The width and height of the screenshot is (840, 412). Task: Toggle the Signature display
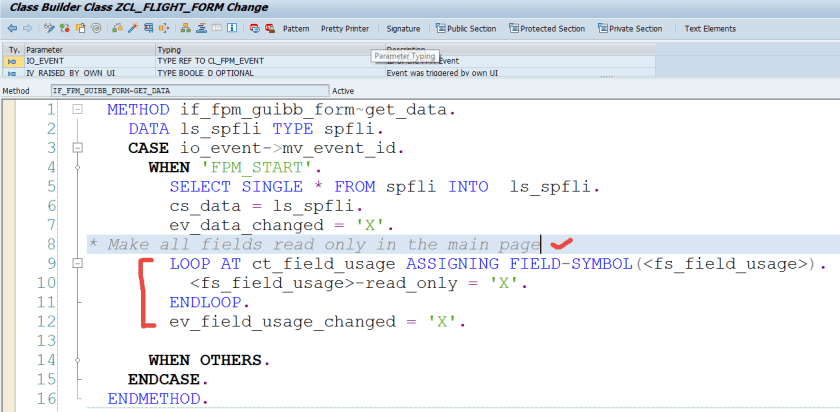(x=403, y=29)
